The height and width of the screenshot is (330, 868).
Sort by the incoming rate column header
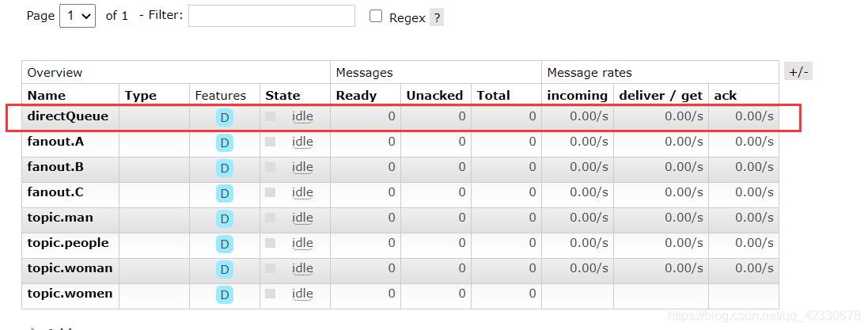[x=578, y=95]
